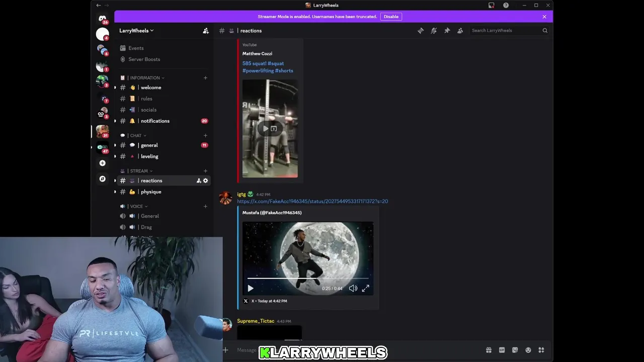Dismiss the Streamer Mode banner
The height and width of the screenshot is (362, 644).
(x=544, y=17)
